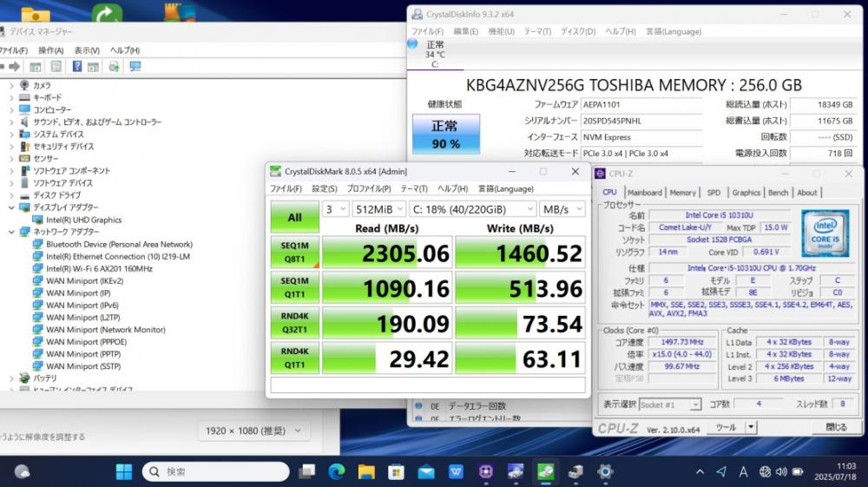This screenshot has width=868, height=487.
Task: Click the 閉じる button in CPU-Z
Action: pyautogui.click(x=836, y=427)
